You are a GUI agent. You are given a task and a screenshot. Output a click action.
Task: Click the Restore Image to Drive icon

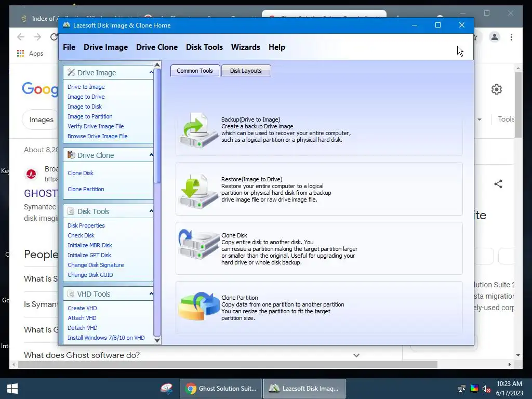(199, 191)
